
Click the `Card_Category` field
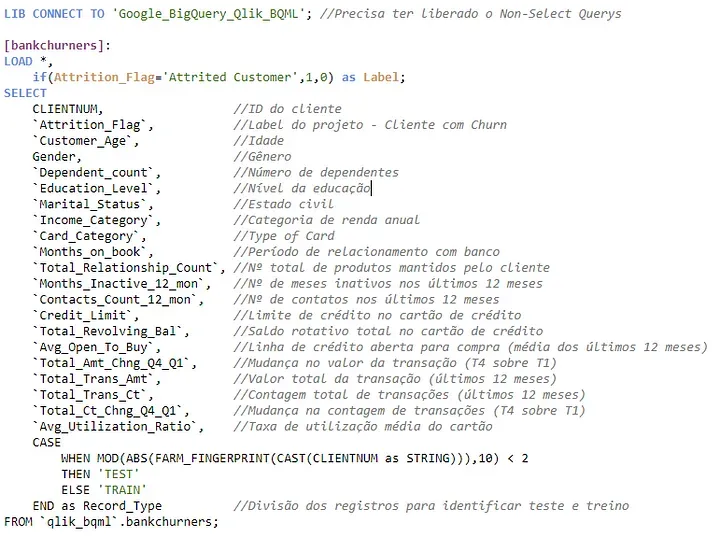[x=89, y=236]
